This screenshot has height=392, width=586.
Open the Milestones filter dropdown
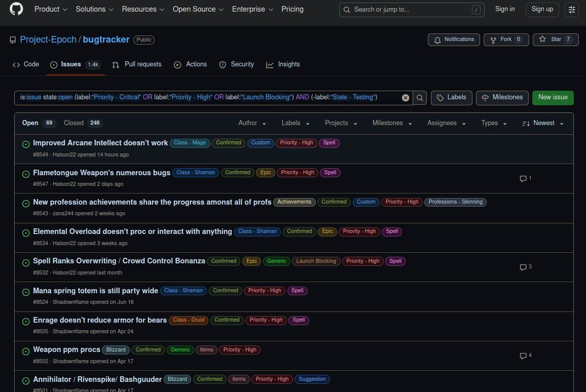tap(392, 123)
